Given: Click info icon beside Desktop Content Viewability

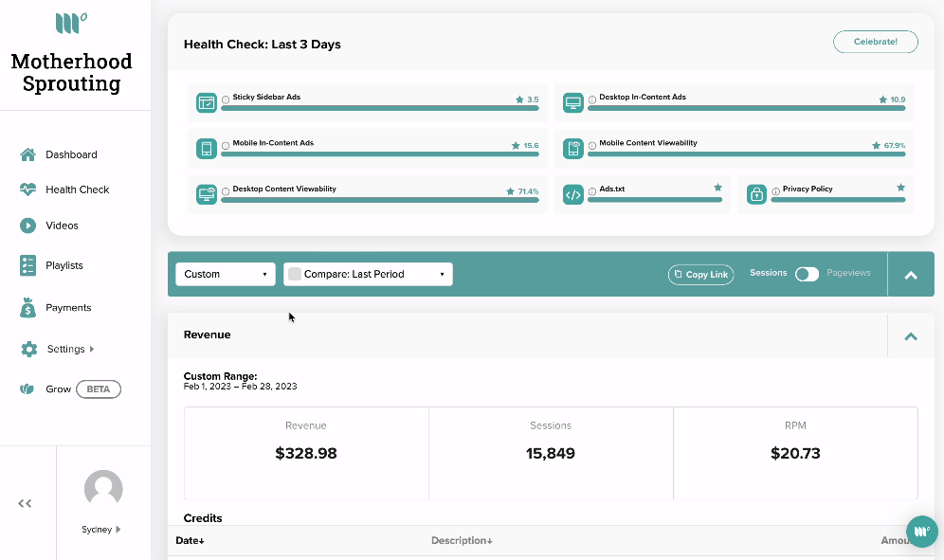Looking at the screenshot, I should (x=226, y=190).
